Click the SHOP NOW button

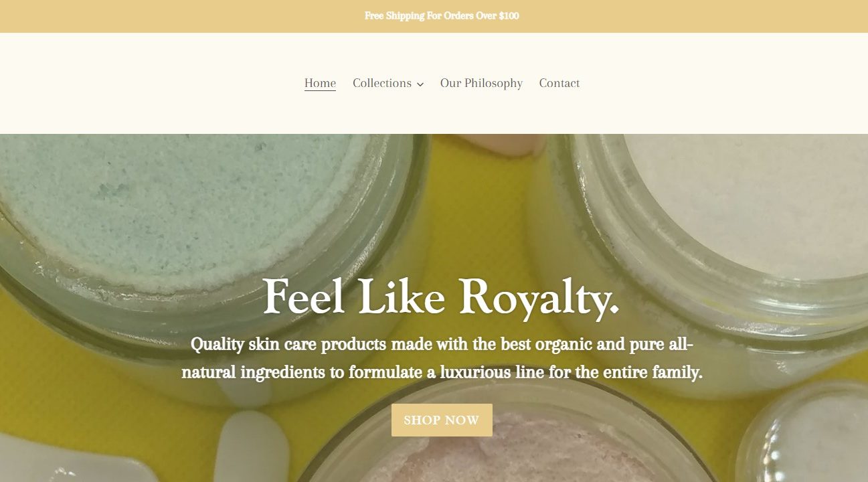tap(442, 420)
